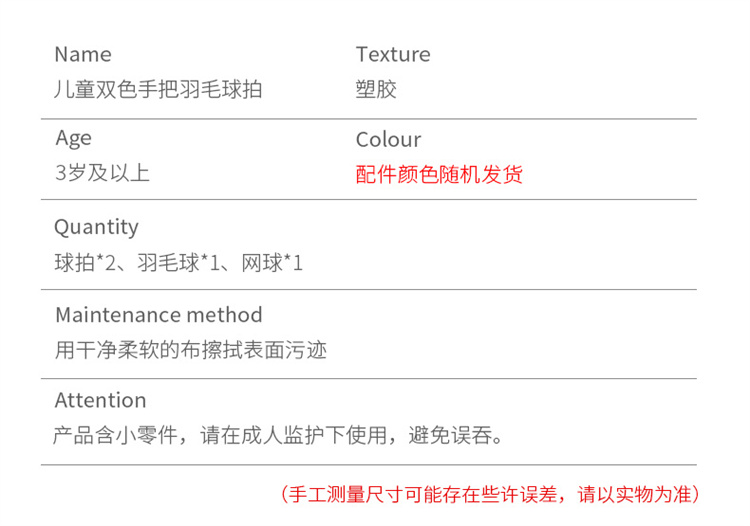Select product name 儿童双色手把羽毛球拍
This screenshot has height=526, width=750.
158,89
